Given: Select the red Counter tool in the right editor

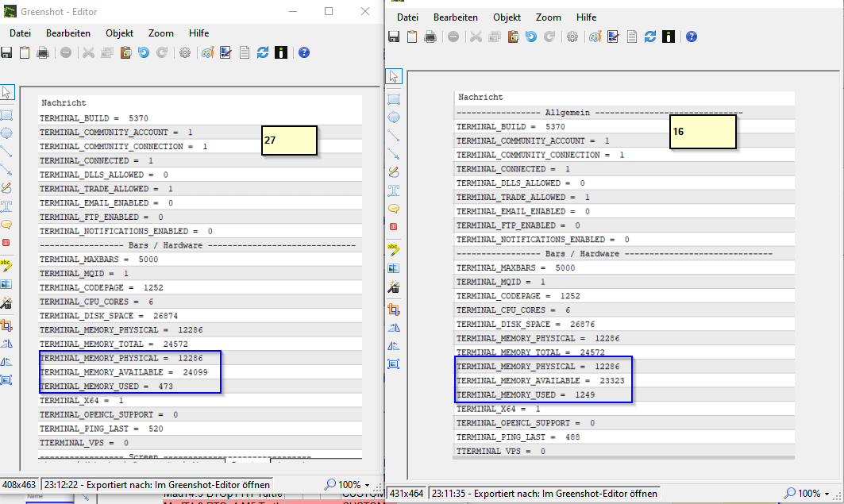Looking at the screenshot, I should [394, 227].
